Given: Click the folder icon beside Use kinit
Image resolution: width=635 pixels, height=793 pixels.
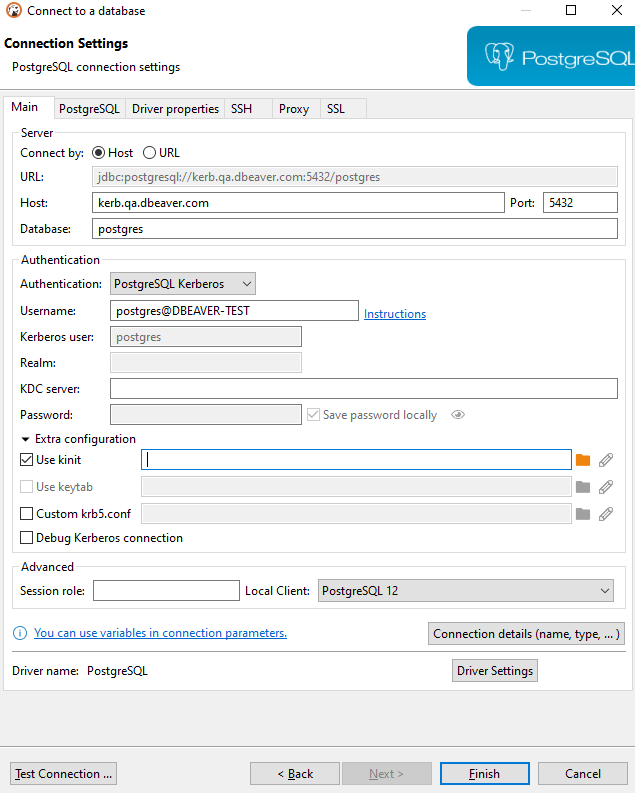Looking at the screenshot, I should (583, 460).
